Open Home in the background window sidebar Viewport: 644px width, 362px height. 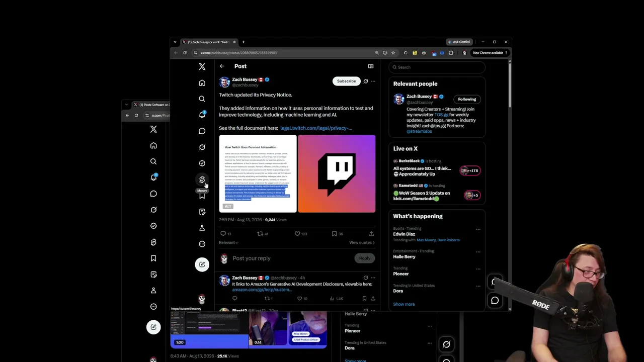click(153, 146)
